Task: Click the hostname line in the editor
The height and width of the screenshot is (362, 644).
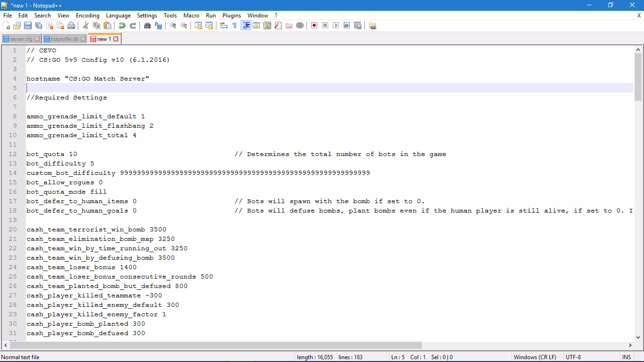Action: [x=88, y=79]
